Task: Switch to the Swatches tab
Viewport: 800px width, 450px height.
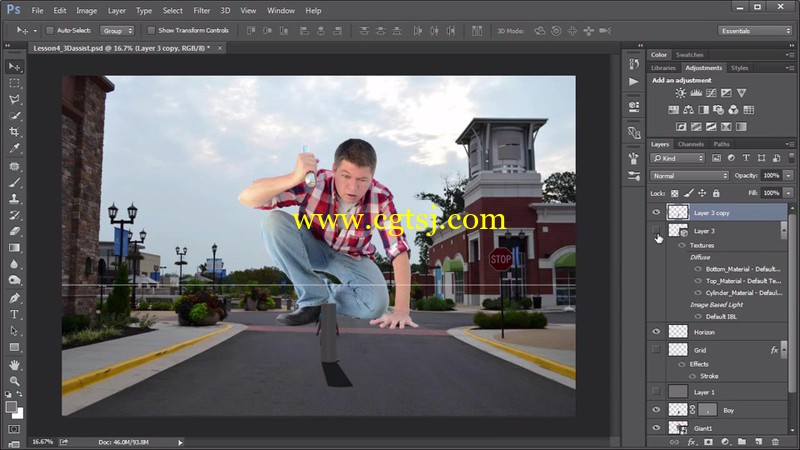Action: click(x=689, y=55)
